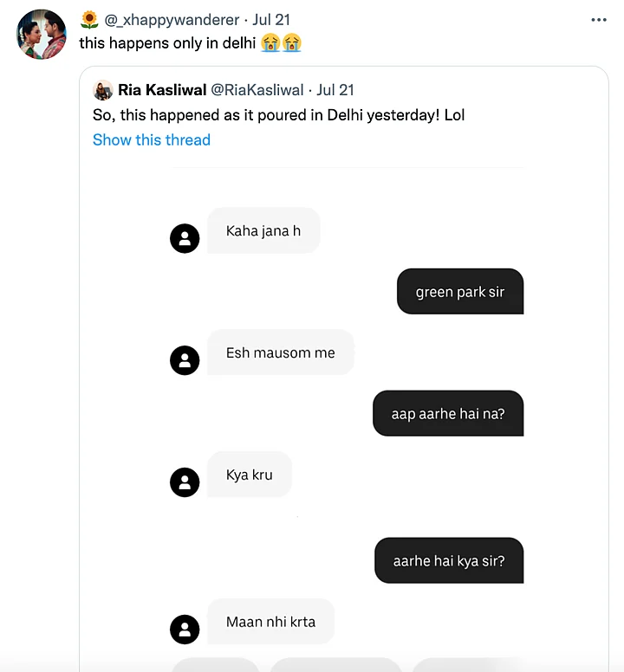Open the three-dot more options menu
624x672 pixels.
599,20
